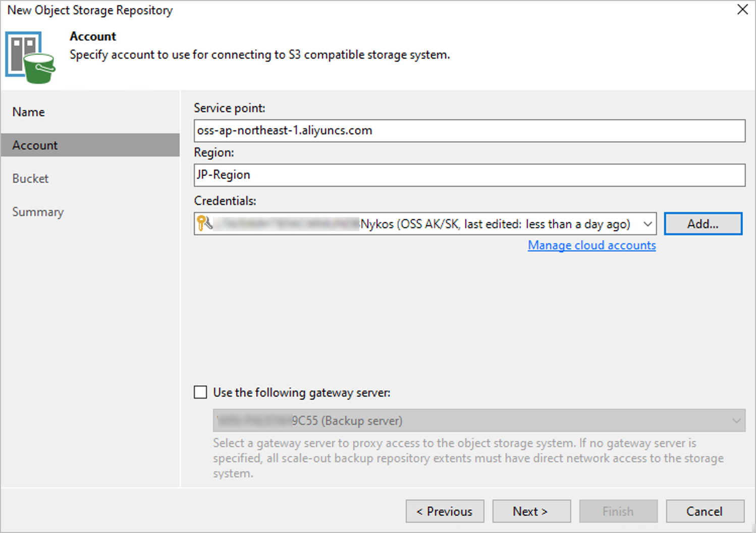Screen dimensions: 756x533
Task: Click into the Region input field
Action: 469,175
